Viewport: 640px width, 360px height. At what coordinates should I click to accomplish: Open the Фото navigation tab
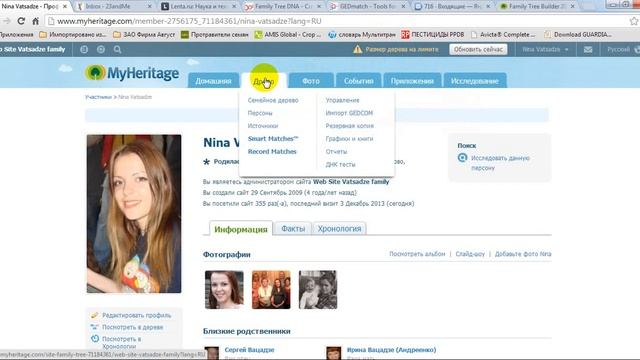point(311,81)
